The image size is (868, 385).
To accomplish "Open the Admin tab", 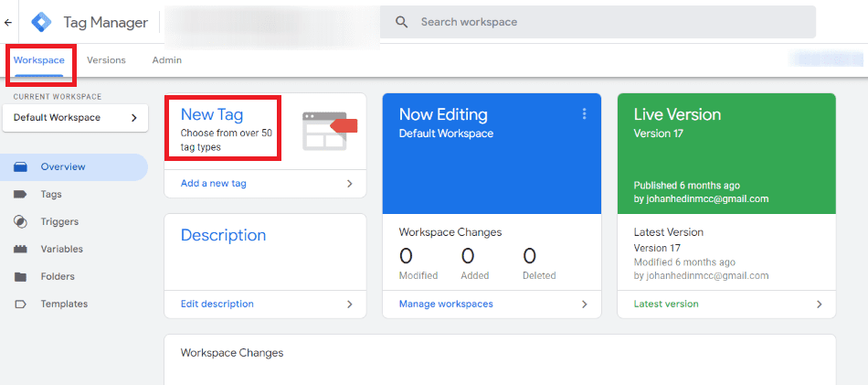I will [166, 60].
